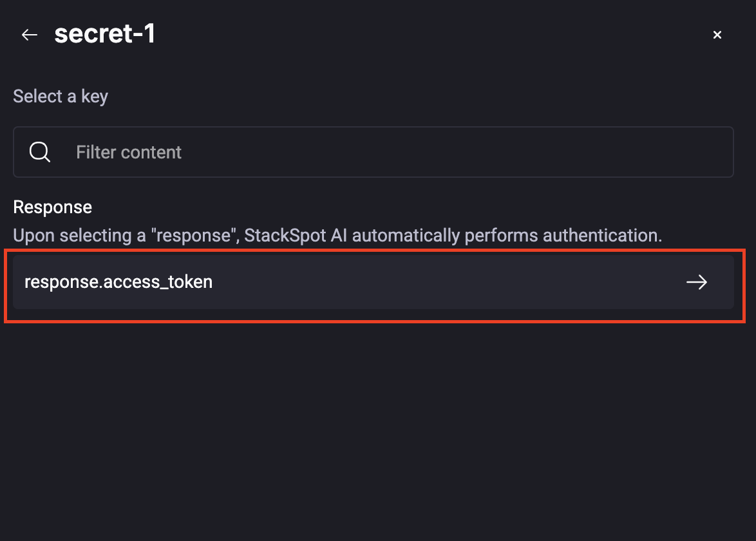
Task: Click the secret-1 panel title
Action: tap(104, 34)
